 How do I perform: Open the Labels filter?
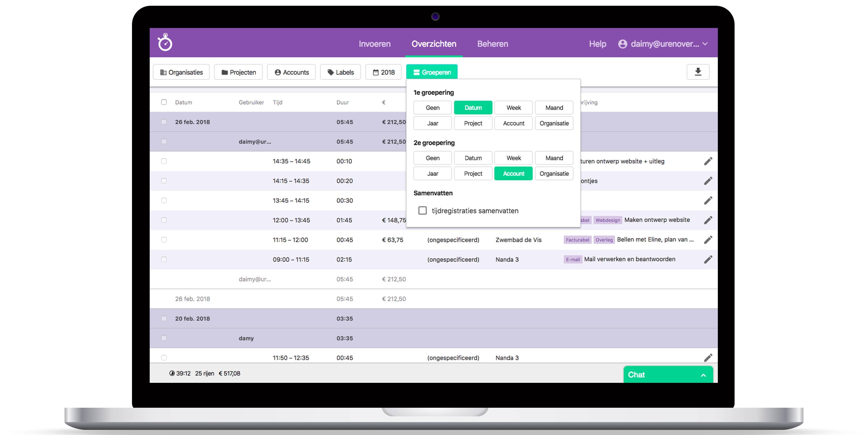pyautogui.click(x=340, y=72)
